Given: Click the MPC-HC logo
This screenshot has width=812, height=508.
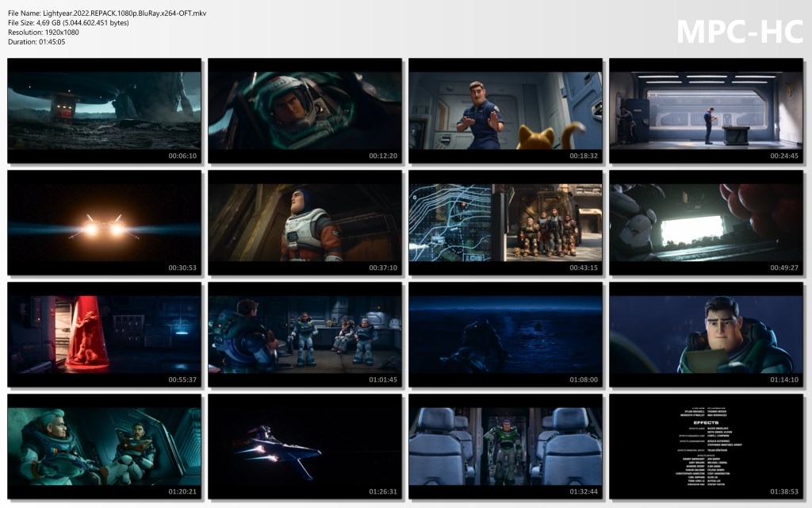Looking at the screenshot, I should pos(739,32).
